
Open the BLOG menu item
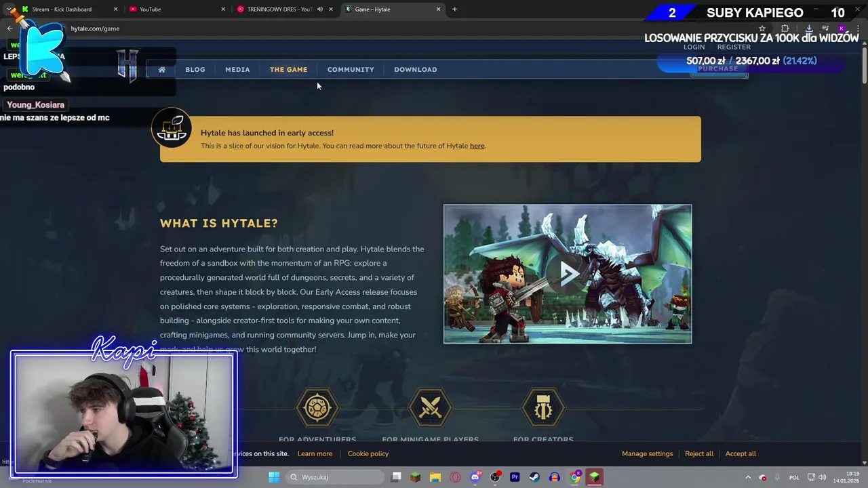(x=195, y=69)
